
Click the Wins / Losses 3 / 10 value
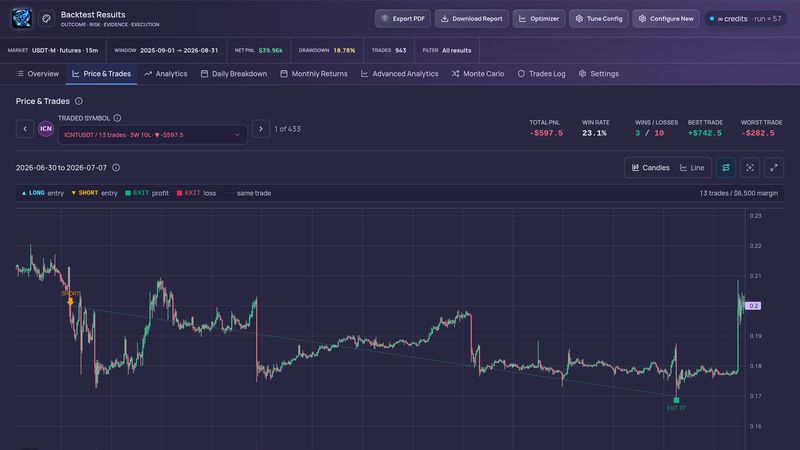pyautogui.click(x=649, y=133)
